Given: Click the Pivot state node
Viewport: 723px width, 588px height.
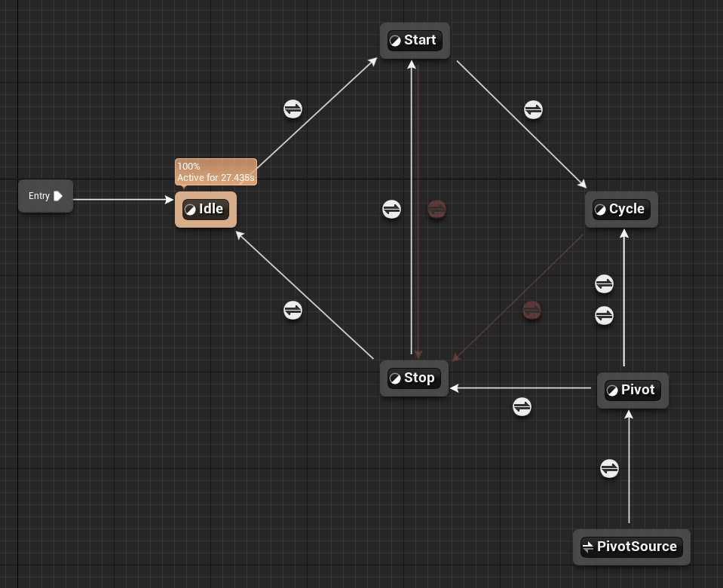Looking at the screenshot, I should coord(633,390).
